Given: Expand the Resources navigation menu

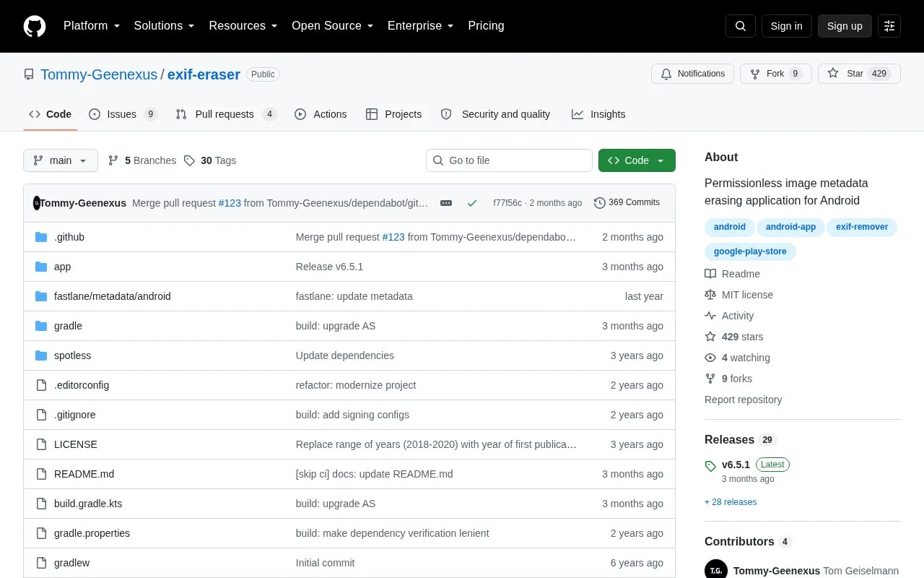Looking at the screenshot, I should click(243, 26).
